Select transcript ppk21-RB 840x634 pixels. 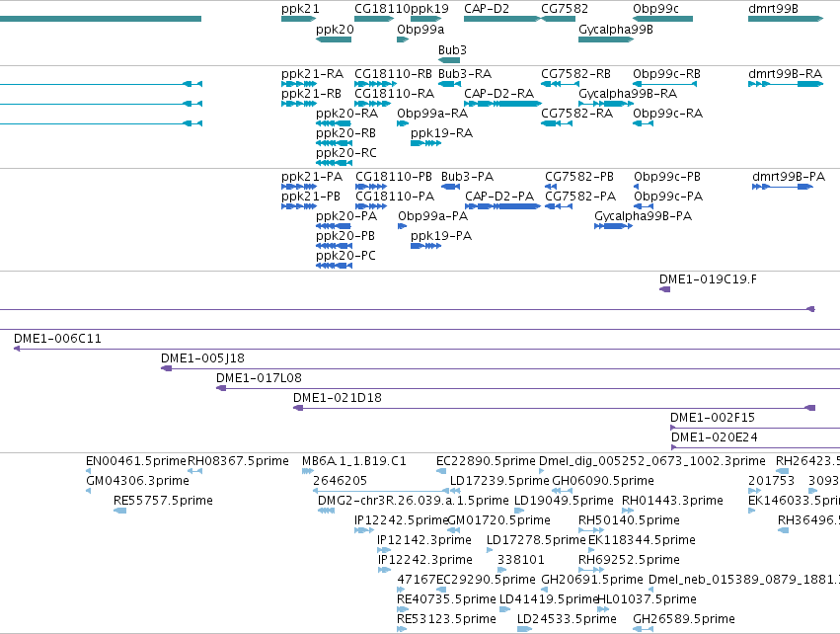(311, 94)
